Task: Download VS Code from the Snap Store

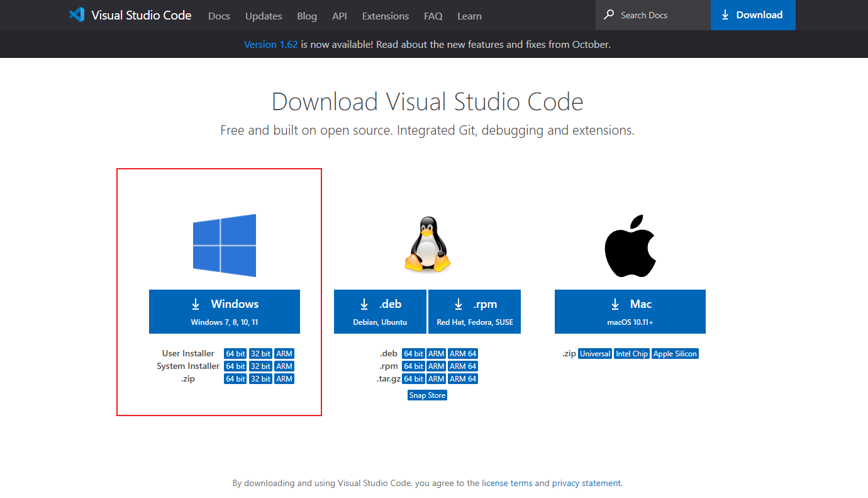Action: tap(427, 395)
